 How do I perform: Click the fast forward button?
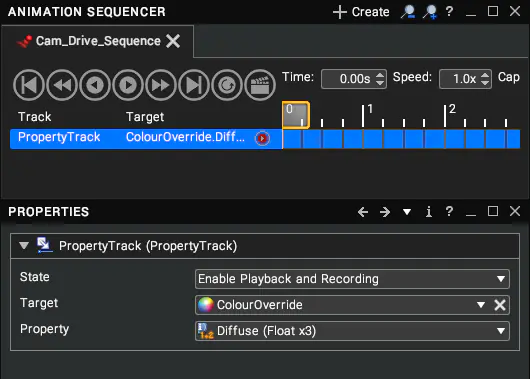(161, 85)
